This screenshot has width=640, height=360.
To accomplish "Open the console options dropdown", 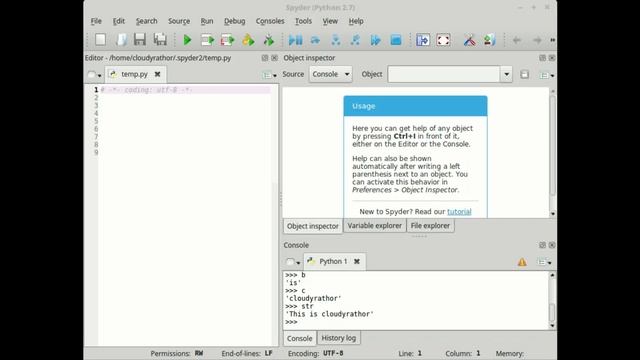I will 545,262.
